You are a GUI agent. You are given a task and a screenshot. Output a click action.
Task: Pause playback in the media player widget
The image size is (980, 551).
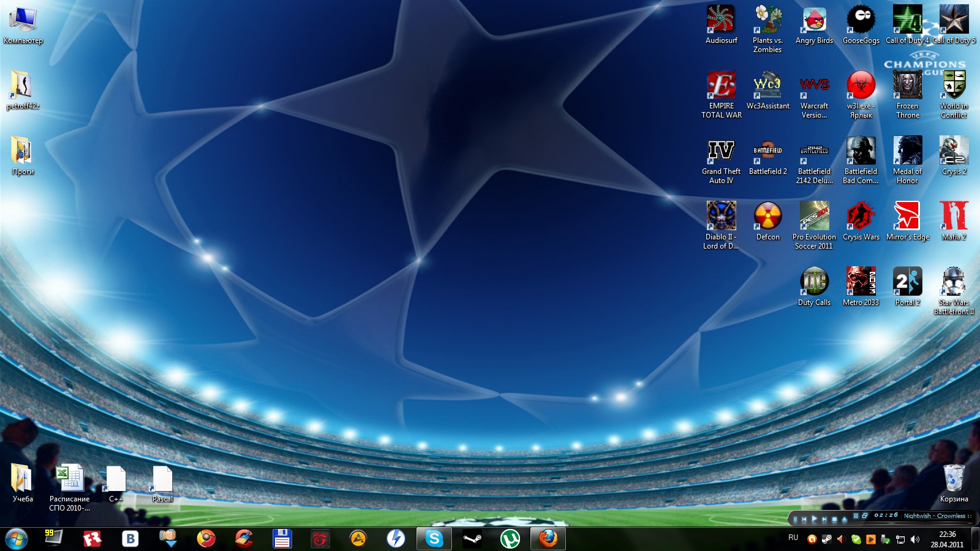(795, 519)
